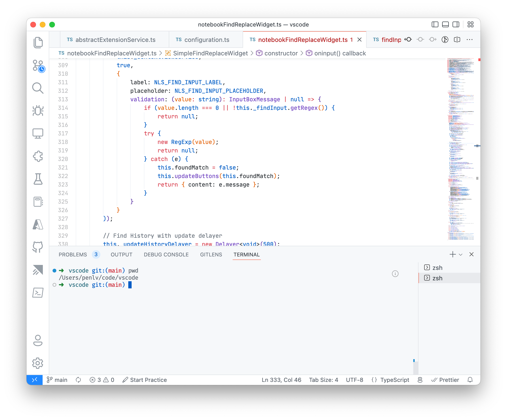Screen dimensions: 507x420
Task: Switch to the DEBUG CONSOLE tab
Action: coord(166,254)
